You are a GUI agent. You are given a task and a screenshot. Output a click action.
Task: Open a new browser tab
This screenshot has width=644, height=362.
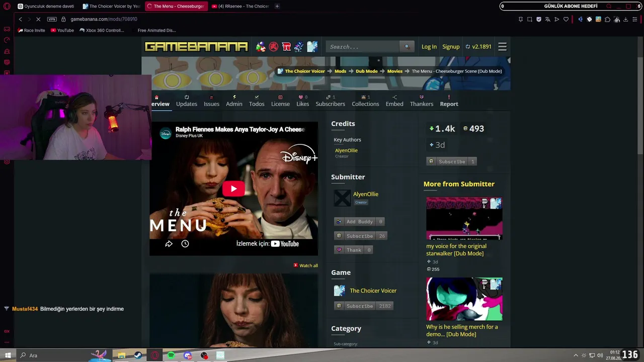[277, 6]
